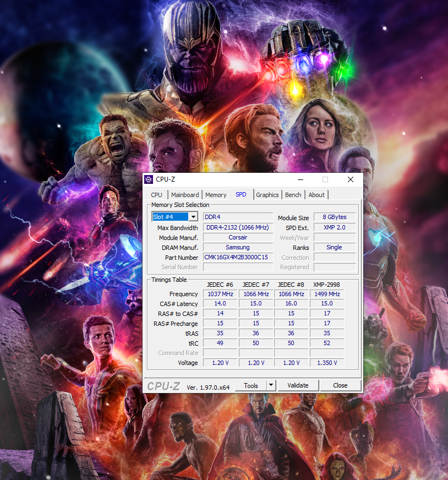Open the Tools dropdown arrow
Viewport: 448px width, 480px height.
[271, 385]
